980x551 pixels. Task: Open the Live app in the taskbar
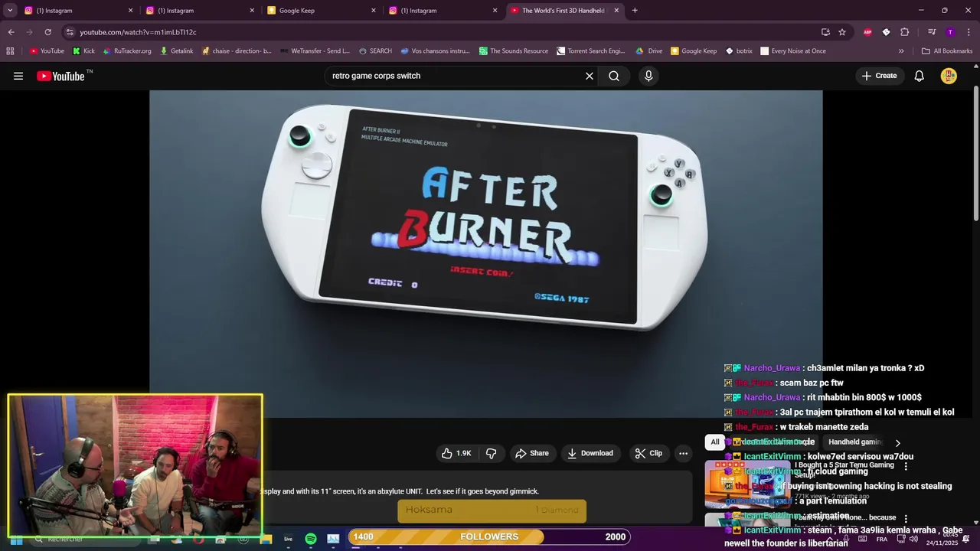(288, 539)
